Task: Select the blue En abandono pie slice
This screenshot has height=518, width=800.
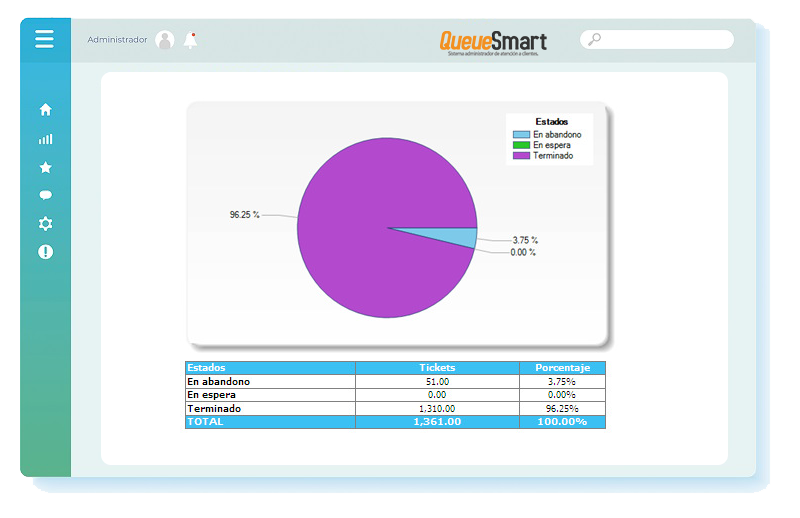Action: 458,237
